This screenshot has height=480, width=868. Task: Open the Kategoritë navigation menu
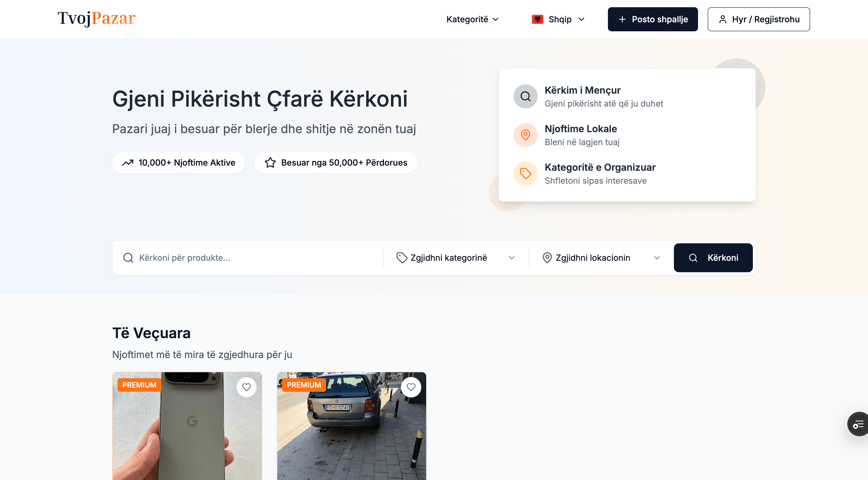coord(472,19)
